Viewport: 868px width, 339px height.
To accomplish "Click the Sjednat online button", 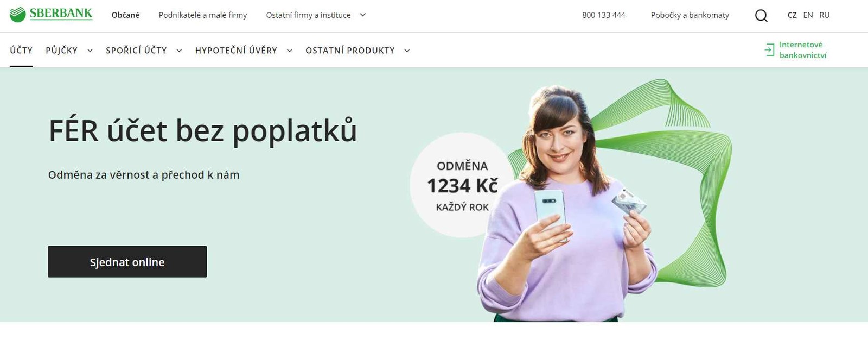I will click(x=127, y=262).
